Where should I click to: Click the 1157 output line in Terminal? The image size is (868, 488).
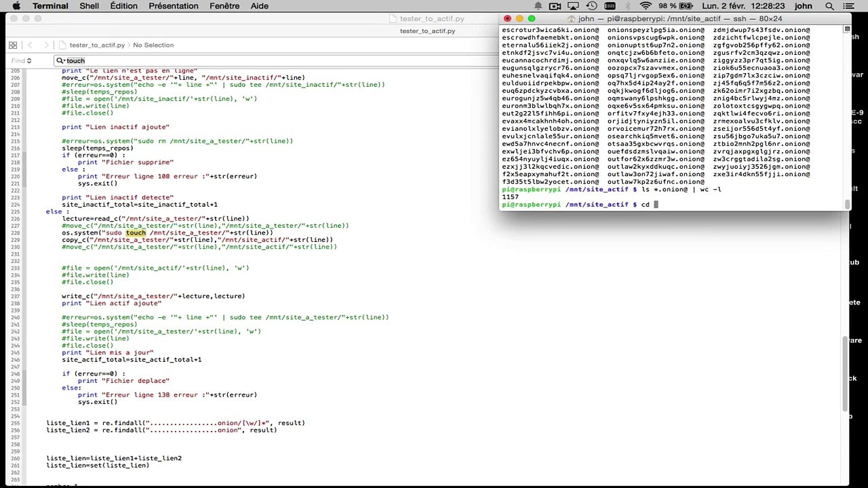(511, 197)
